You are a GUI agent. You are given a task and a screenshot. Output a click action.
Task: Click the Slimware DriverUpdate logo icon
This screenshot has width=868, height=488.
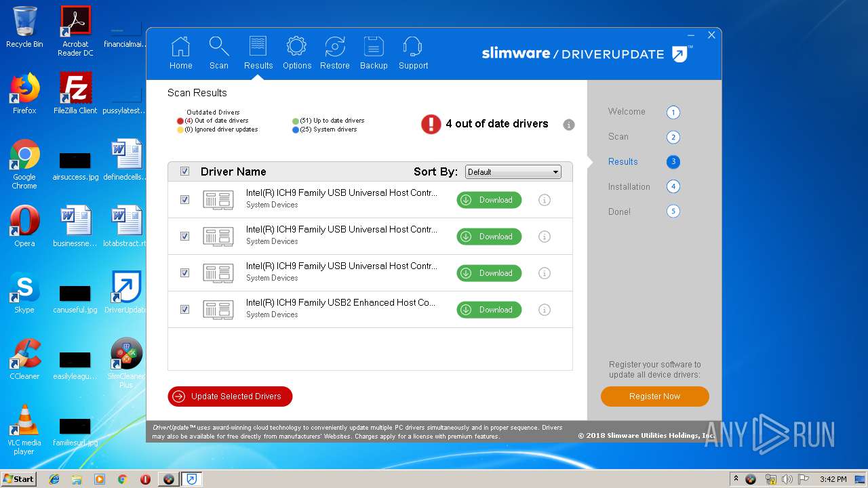coord(682,54)
